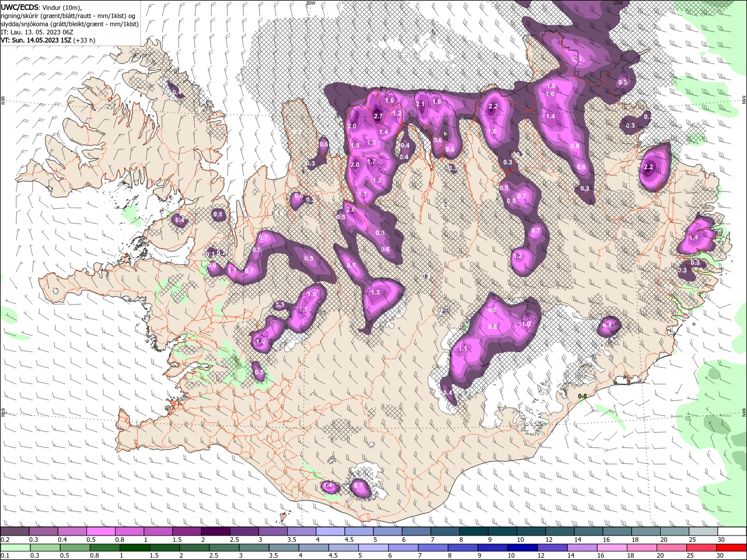Click the 15W longitude label
Viewport: 747px width, 560px height.
click(618, 3)
